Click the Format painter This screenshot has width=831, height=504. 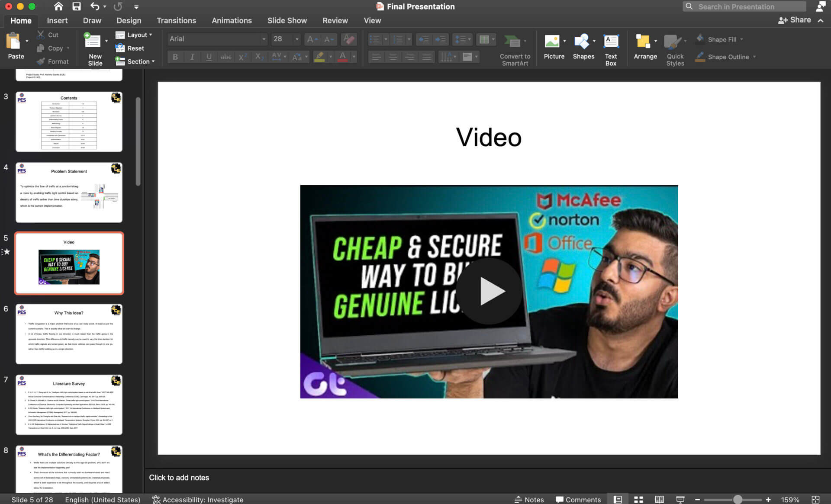point(53,61)
